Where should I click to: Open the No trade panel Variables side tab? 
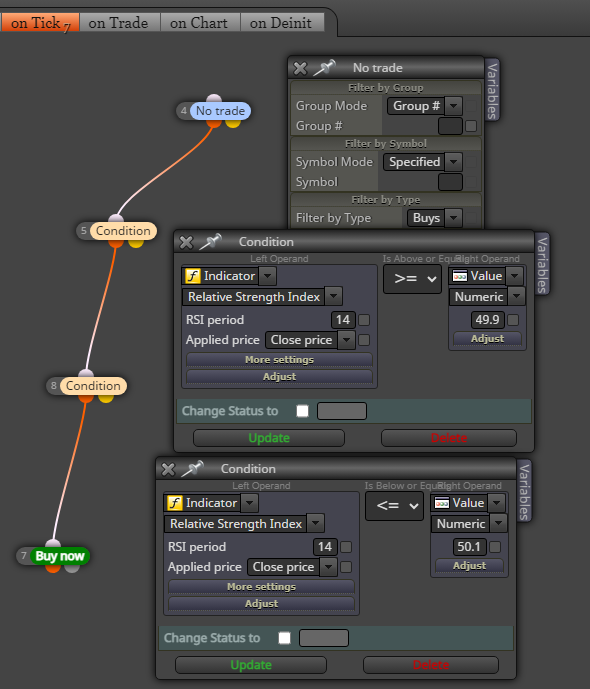click(493, 91)
